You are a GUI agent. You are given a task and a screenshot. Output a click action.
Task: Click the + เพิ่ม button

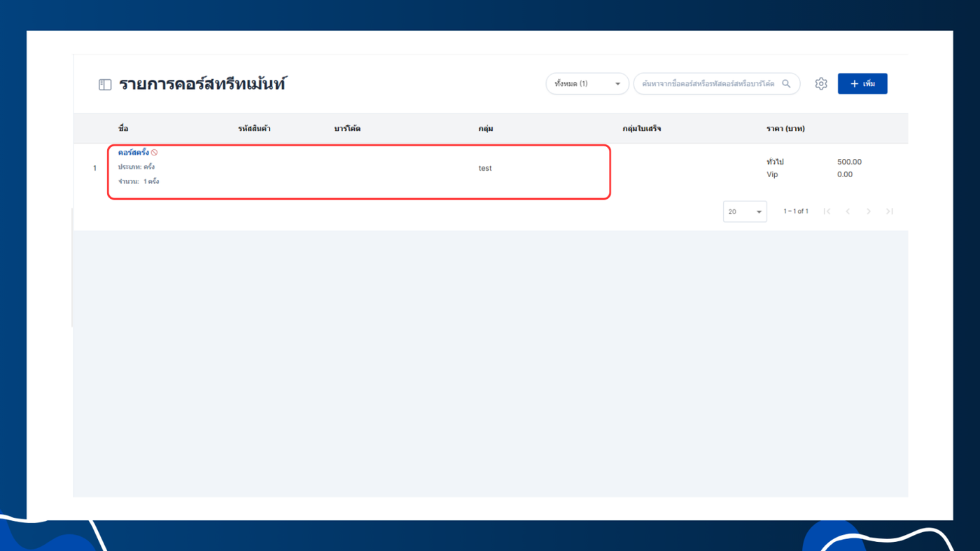click(x=862, y=84)
